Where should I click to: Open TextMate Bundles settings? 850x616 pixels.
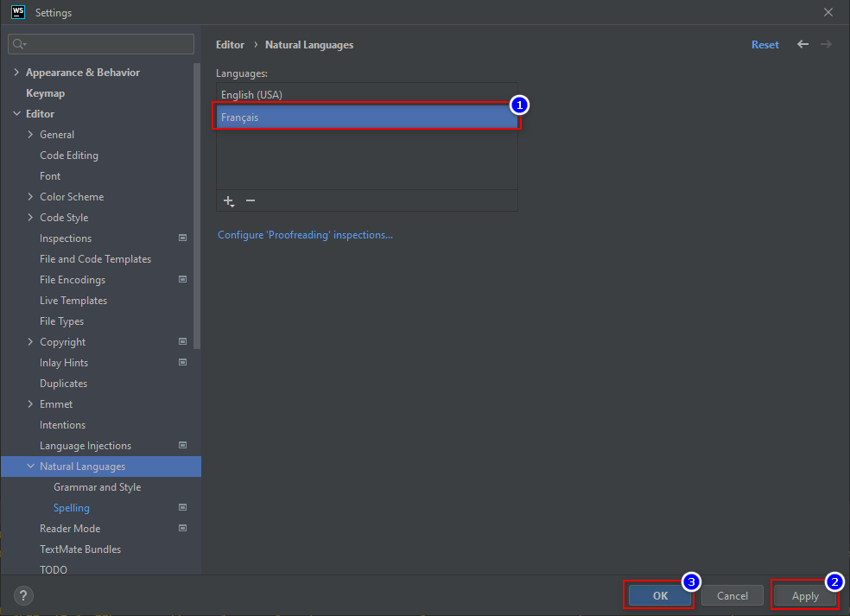80,549
